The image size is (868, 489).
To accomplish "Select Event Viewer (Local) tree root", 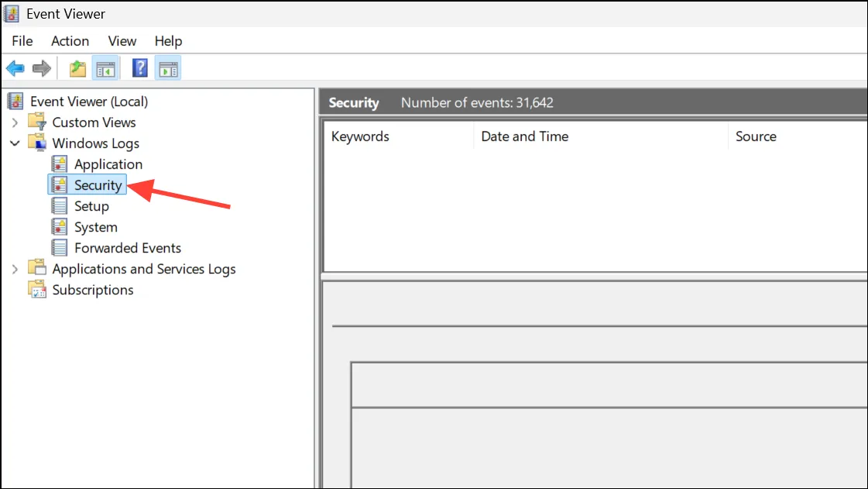I will 89,102.
